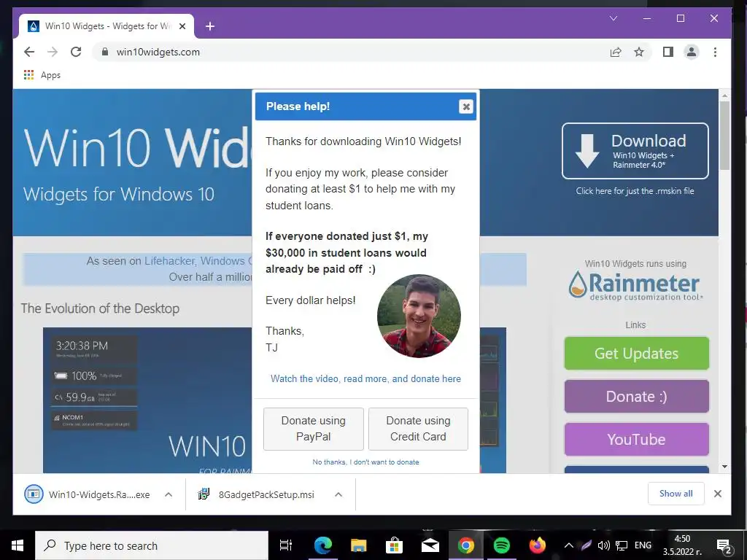
Task: Open the notification center icon
Action: click(724, 545)
